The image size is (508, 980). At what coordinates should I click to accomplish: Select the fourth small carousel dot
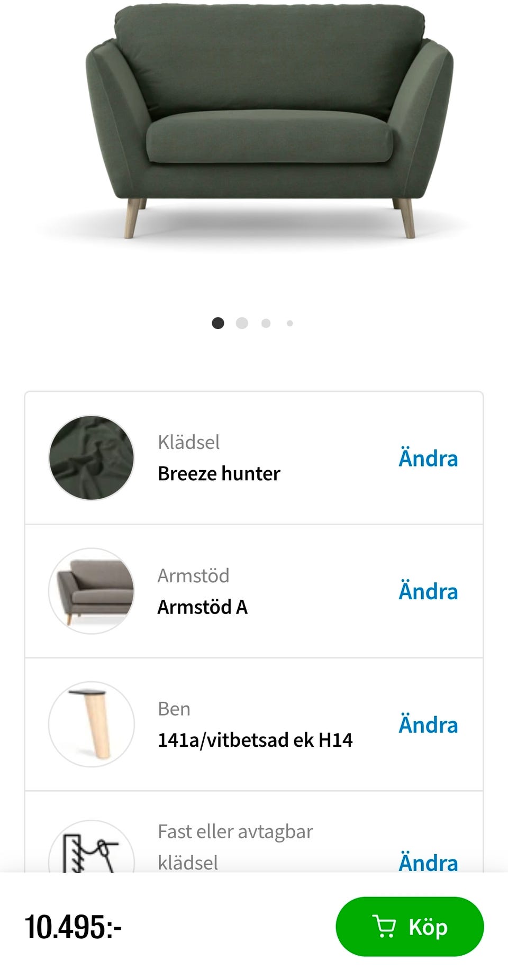pyautogui.click(x=290, y=323)
